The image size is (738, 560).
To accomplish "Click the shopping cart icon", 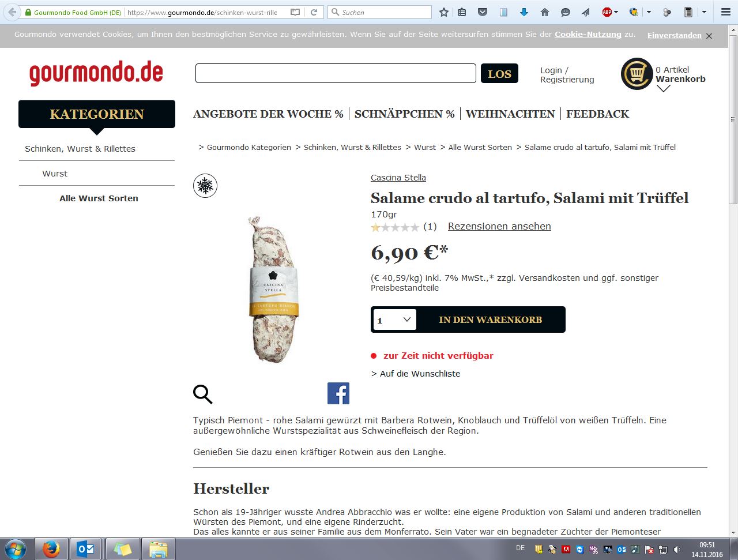I will (637, 74).
